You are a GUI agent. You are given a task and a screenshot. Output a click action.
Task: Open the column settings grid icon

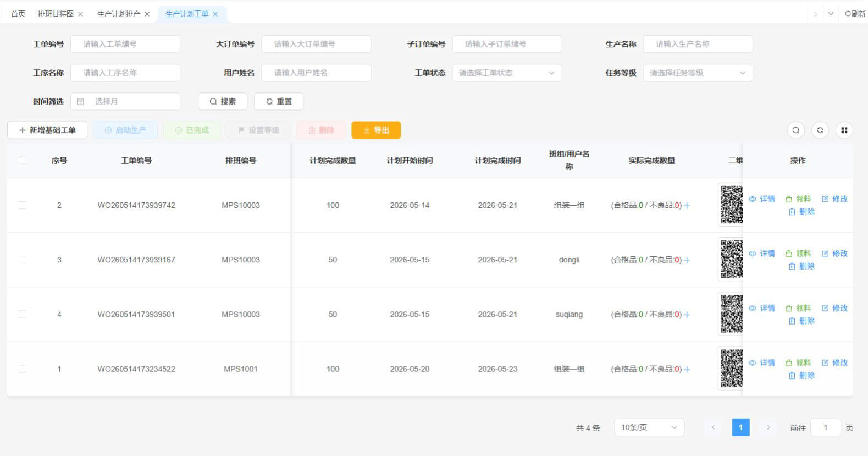844,130
